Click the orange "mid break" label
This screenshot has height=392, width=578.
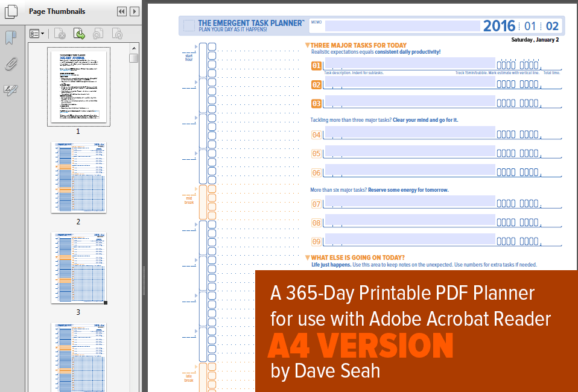click(x=189, y=200)
